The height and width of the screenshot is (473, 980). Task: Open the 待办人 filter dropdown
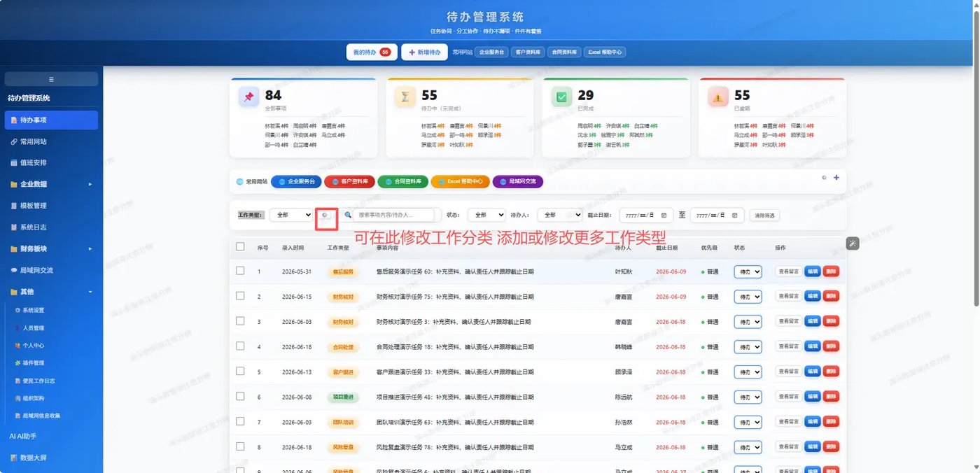[560, 215]
